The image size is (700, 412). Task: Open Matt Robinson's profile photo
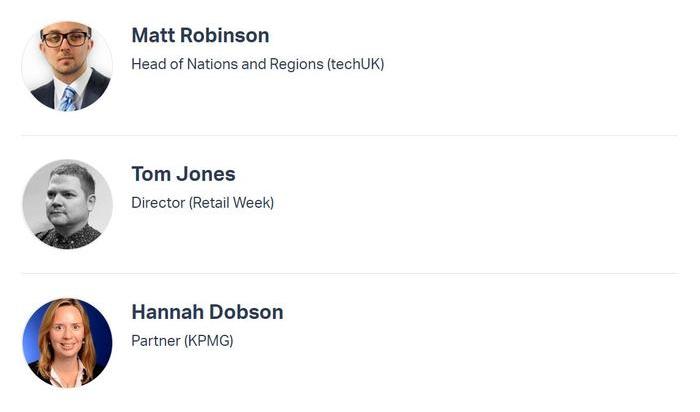coord(67,66)
